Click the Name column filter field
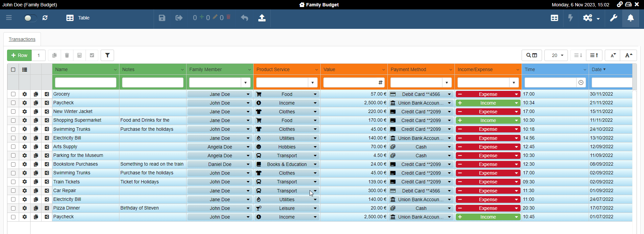 (x=86, y=82)
